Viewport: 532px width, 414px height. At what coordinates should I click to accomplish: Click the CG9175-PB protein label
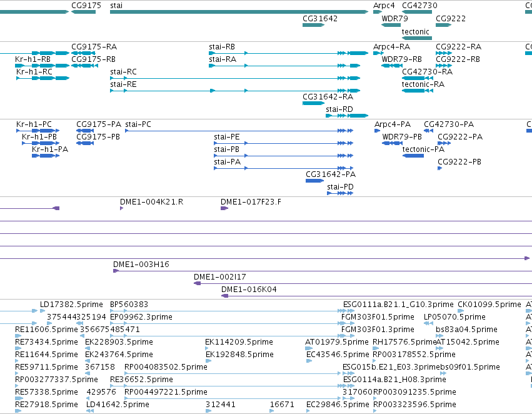[98, 137]
